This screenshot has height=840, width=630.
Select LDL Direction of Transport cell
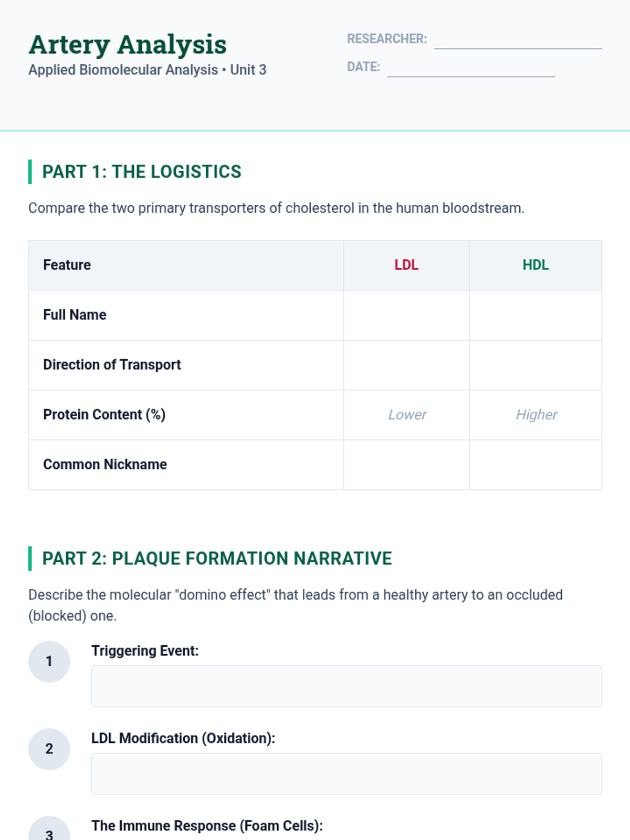[406, 365]
